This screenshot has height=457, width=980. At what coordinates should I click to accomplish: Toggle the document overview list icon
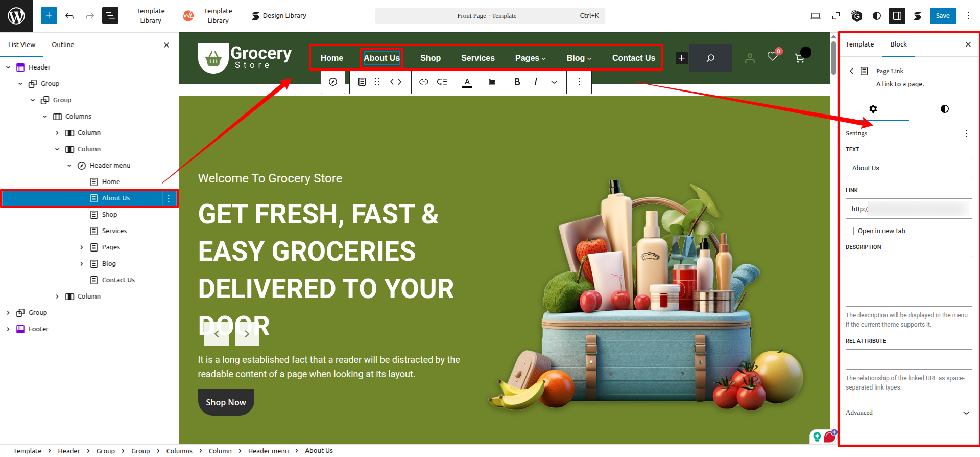click(x=110, y=16)
